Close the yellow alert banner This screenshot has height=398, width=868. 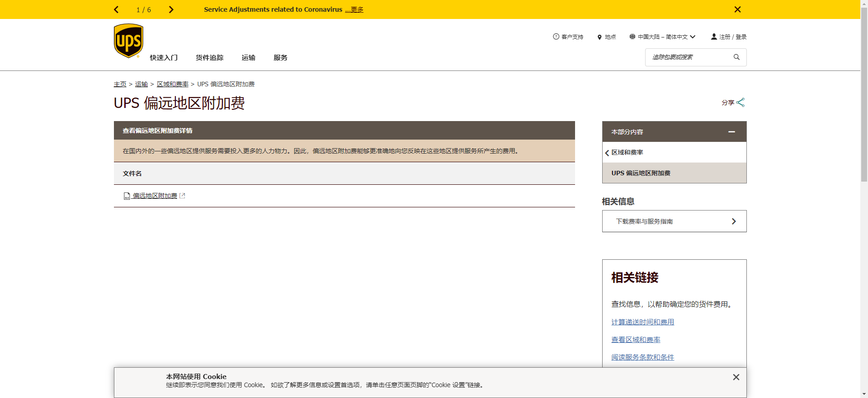[x=737, y=9]
